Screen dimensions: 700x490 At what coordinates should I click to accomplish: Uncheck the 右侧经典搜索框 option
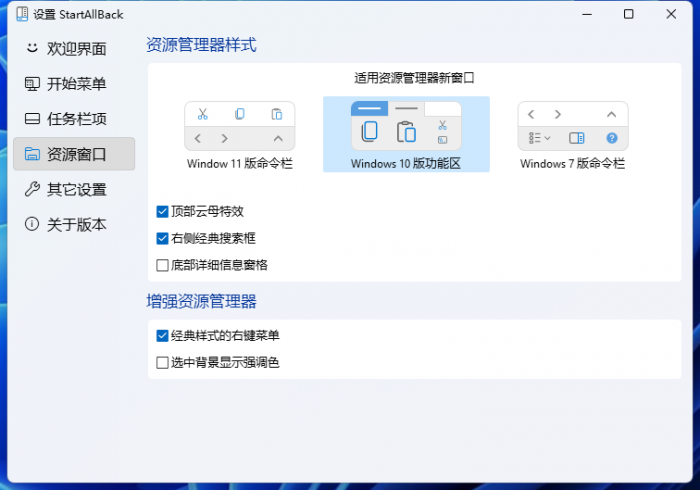pos(162,238)
